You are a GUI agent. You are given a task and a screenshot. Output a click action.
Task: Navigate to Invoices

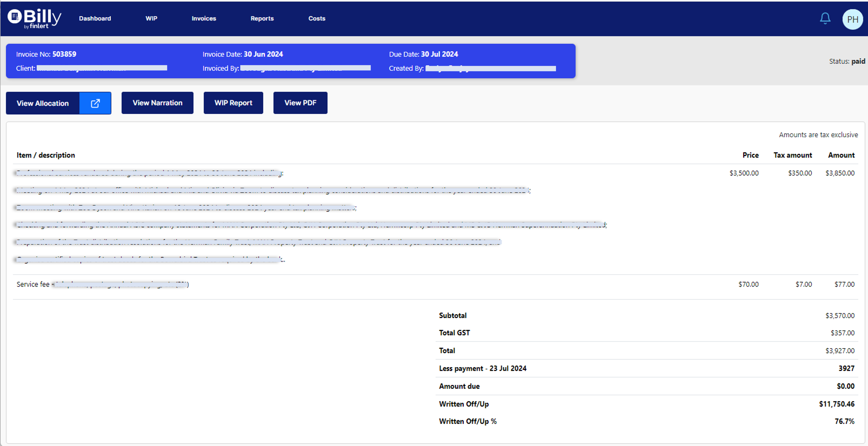[204, 19]
